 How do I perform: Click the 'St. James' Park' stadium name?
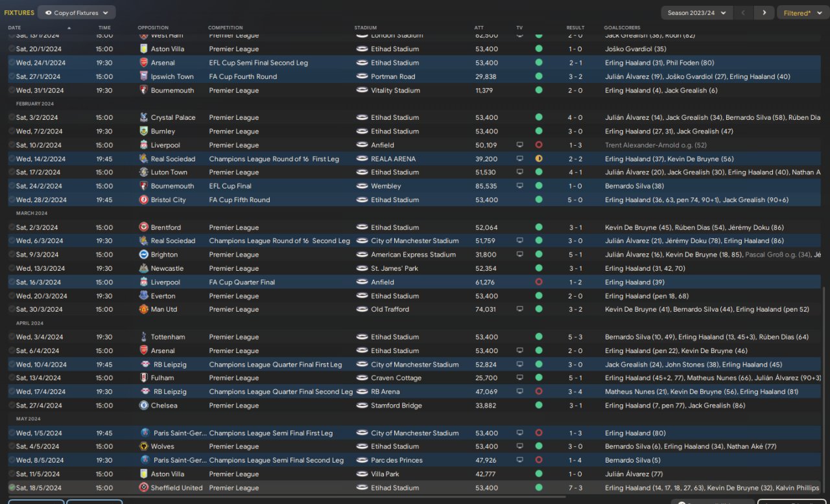pyautogui.click(x=395, y=268)
